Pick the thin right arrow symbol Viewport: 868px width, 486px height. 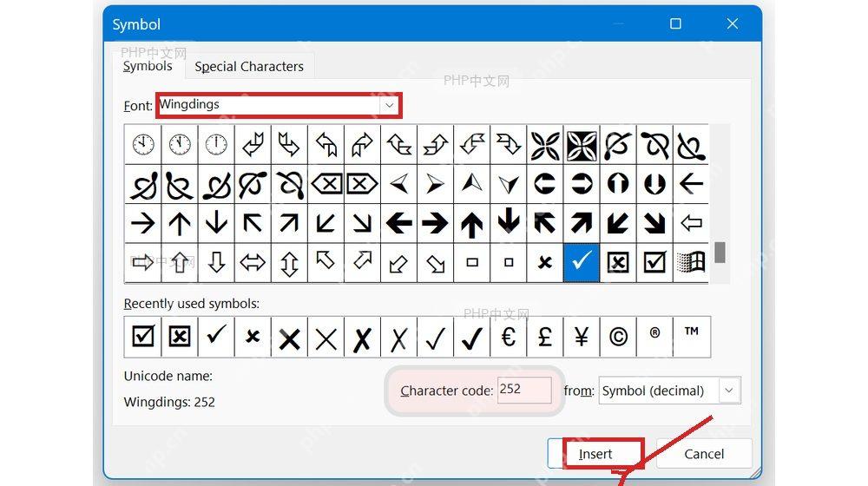[x=143, y=223]
